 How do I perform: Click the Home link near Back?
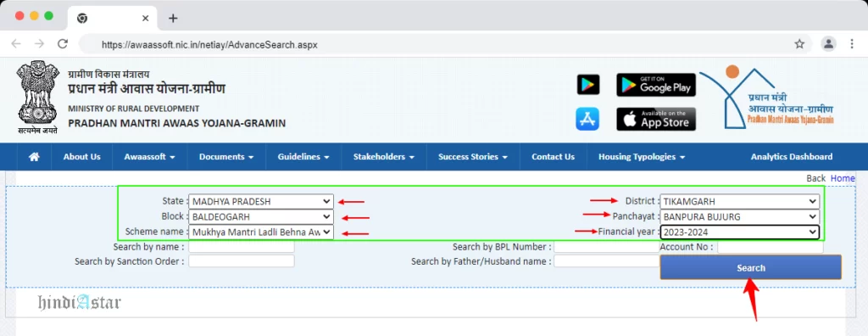pyautogui.click(x=842, y=178)
